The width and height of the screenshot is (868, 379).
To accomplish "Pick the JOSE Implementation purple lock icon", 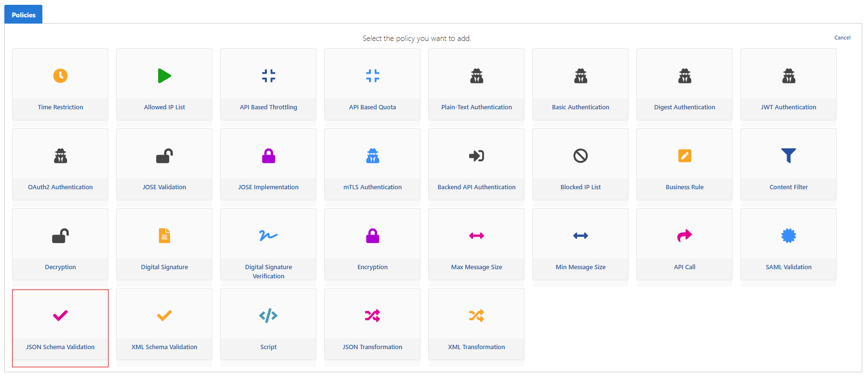I will 268,156.
